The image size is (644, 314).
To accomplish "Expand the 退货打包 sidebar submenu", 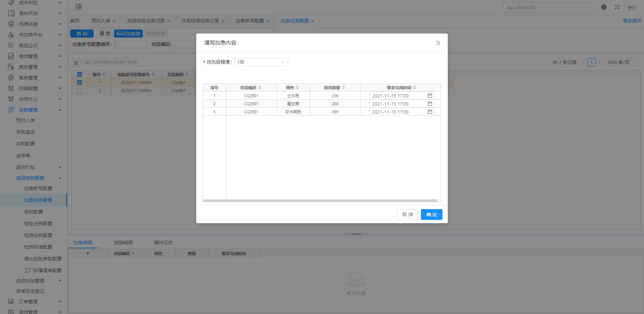I will tap(60, 167).
